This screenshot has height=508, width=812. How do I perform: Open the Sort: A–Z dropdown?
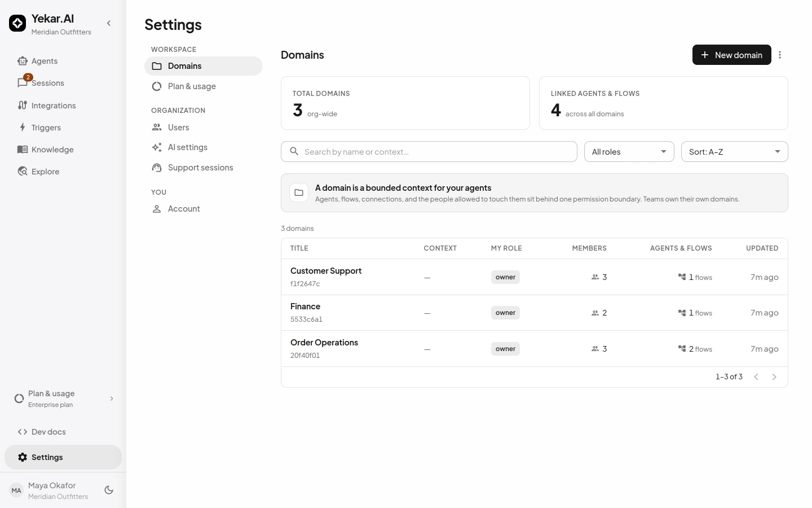click(x=735, y=152)
